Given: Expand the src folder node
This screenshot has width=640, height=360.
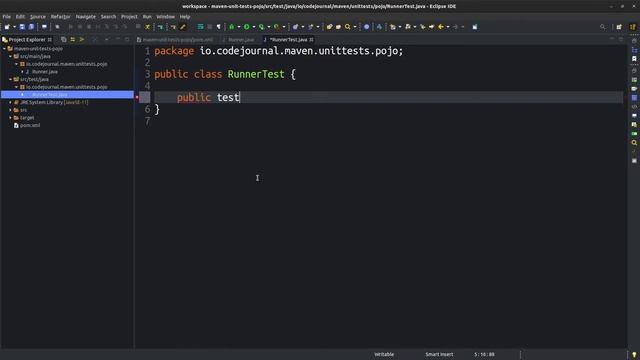Looking at the screenshot, I should [x=11, y=110].
